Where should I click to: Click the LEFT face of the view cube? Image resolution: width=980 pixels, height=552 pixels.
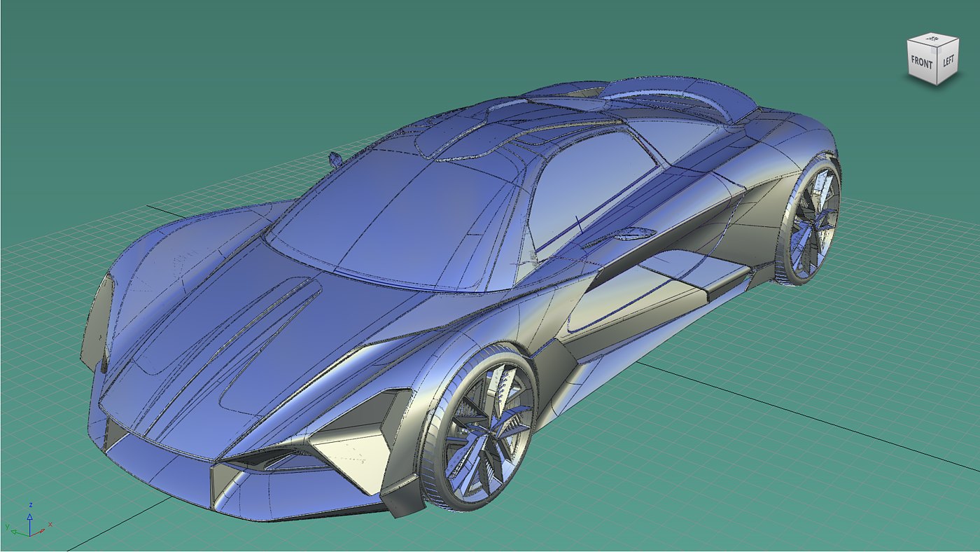tap(948, 61)
